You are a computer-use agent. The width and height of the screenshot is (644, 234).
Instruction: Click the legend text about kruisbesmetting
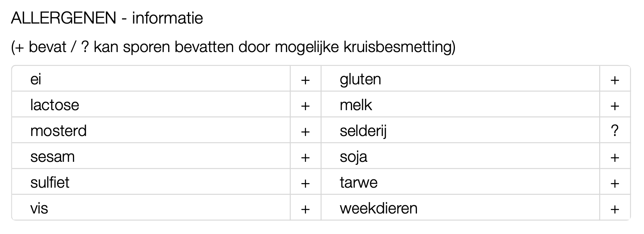233,47
